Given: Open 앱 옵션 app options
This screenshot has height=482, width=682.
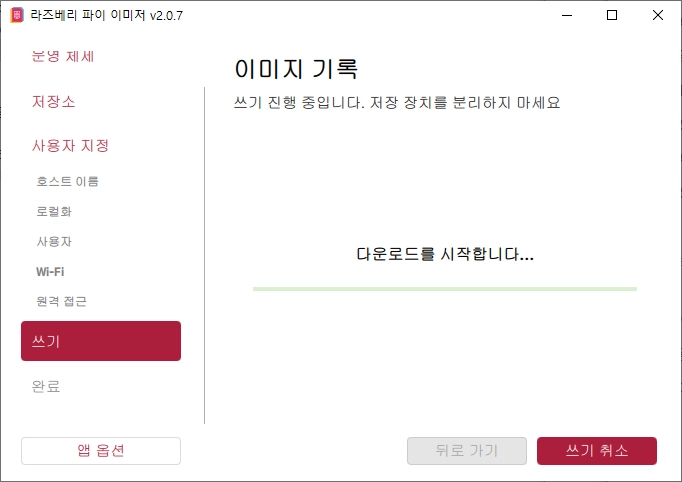Looking at the screenshot, I should [101, 451].
